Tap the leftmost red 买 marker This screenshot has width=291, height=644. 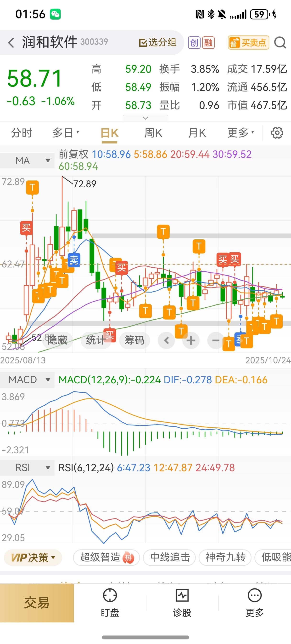coord(26,228)
